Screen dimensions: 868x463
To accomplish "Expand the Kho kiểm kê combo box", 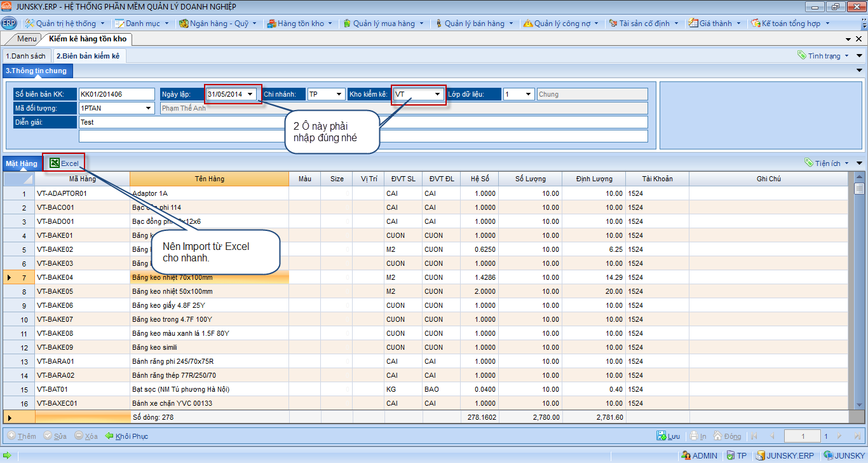I will [x=437, y=94].
